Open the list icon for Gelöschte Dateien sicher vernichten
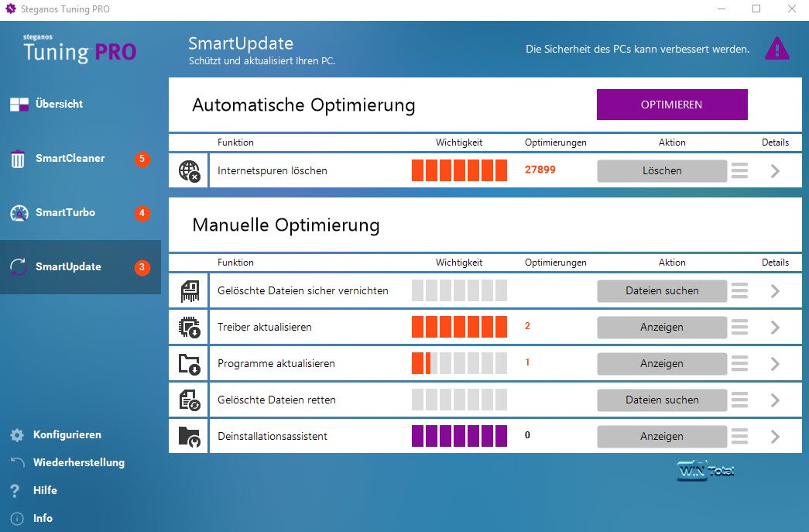The height and width of the screenshot is (532, 809). (x=739, y=291)
